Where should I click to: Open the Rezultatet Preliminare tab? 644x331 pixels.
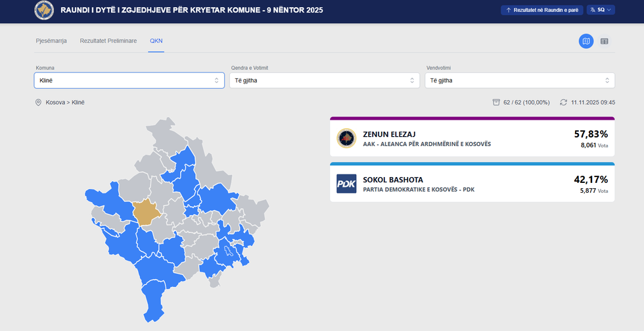pyautogui.click(x=108, y=41)
